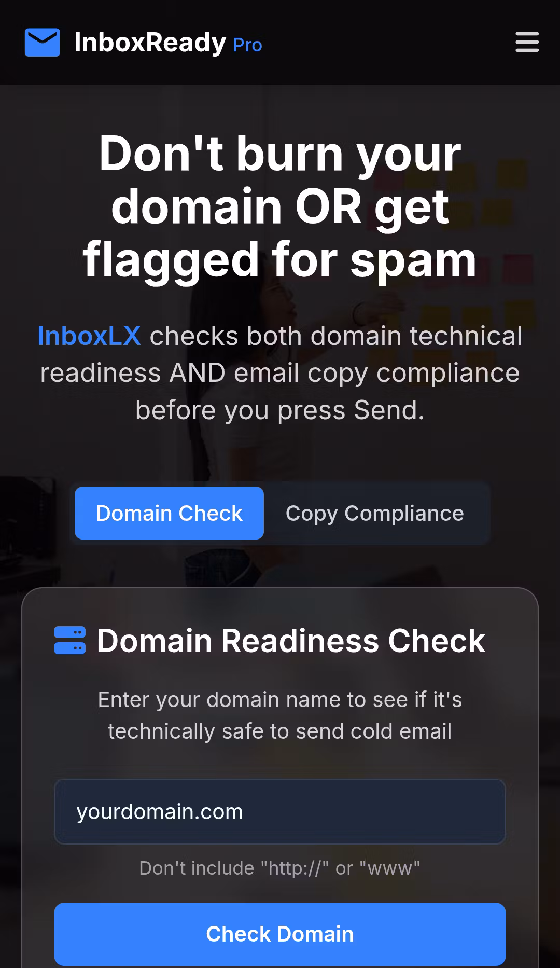The width and height of the screenshot is (560, 968).
Task: Click the "Enter your domain name" description text
Action: (280, 700)
